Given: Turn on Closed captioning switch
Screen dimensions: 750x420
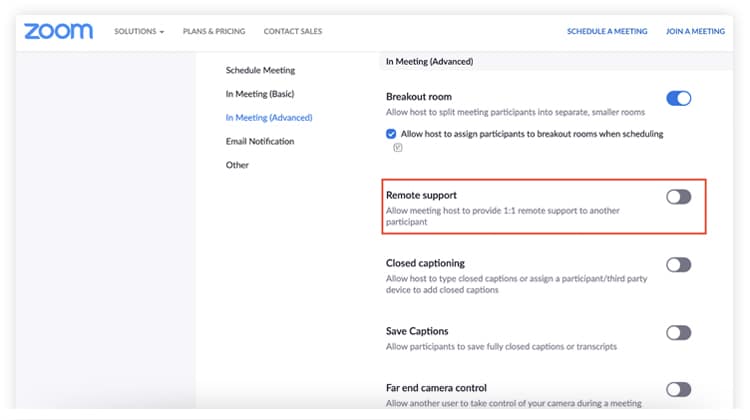Looking at the screenshot, I should pos(678,265).
